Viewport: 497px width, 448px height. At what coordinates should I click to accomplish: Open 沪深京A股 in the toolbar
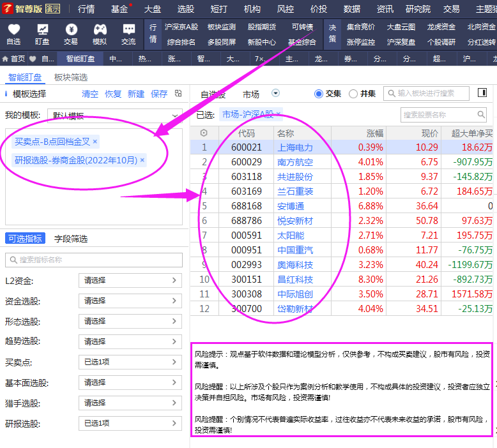pyautogui.click(x=181, y=27)
